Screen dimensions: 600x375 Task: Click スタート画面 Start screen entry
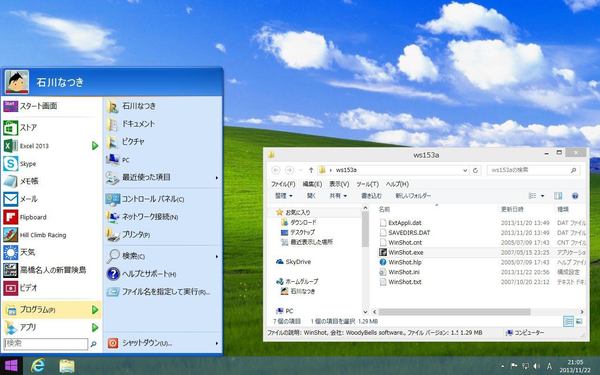click(x=51, y=106)
